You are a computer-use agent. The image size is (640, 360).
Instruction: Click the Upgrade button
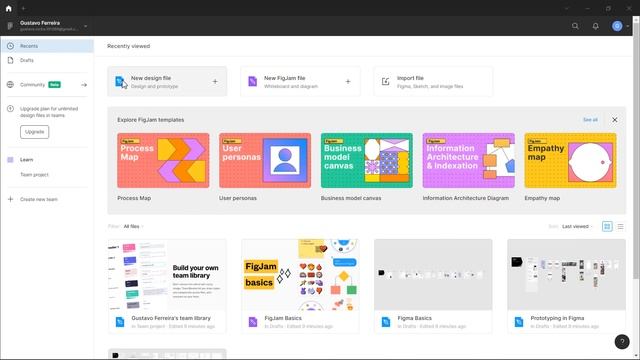35,132
